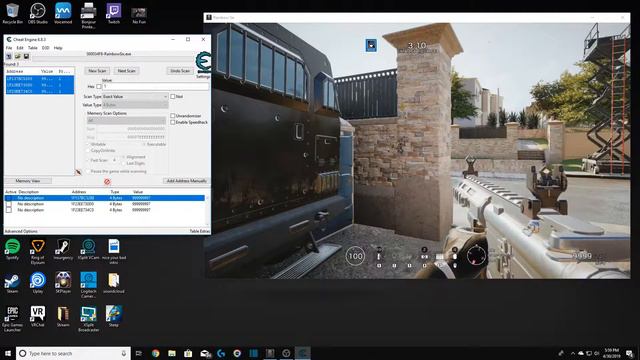640x360 pixels.
Task: Click the scan Value input field
Action: pos(155,87)
